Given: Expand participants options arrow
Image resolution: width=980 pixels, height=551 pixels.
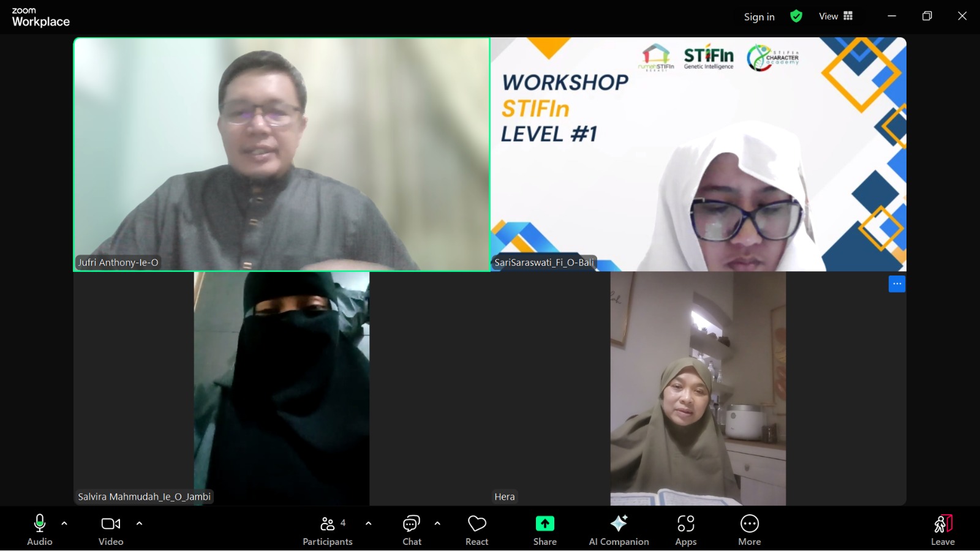Looking at the screenshot, I should tap(368, 523).
